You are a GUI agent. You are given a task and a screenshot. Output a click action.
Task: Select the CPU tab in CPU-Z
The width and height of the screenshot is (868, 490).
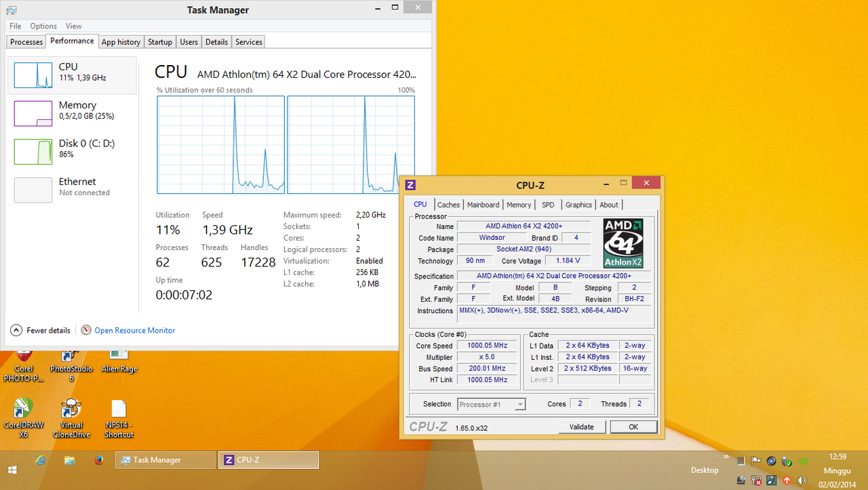tap(420, 204)
